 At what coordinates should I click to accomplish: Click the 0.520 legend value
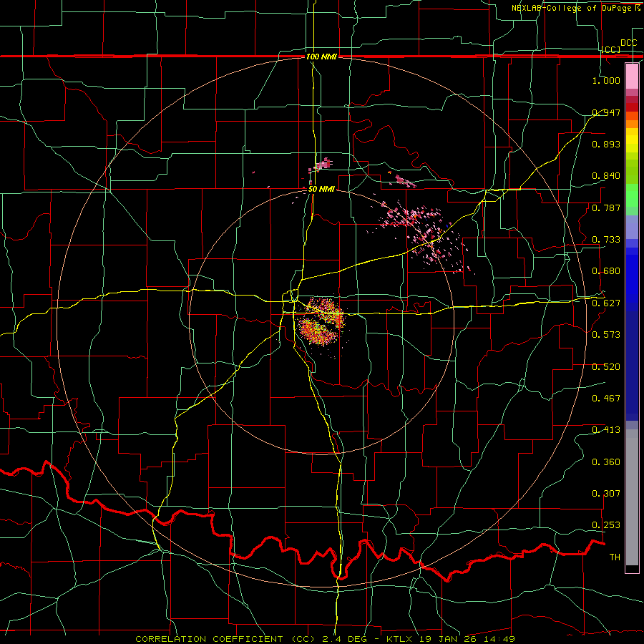tap(606, 367)
